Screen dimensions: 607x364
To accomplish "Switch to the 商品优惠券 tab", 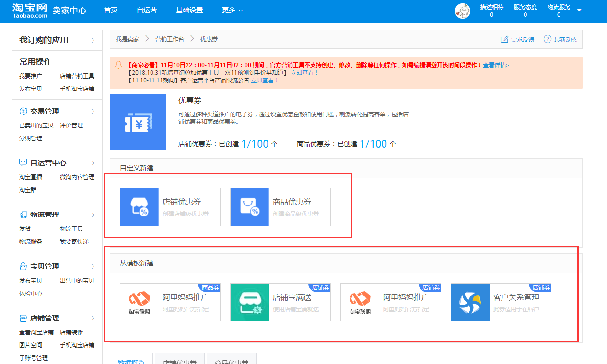I will coord(232,359).
